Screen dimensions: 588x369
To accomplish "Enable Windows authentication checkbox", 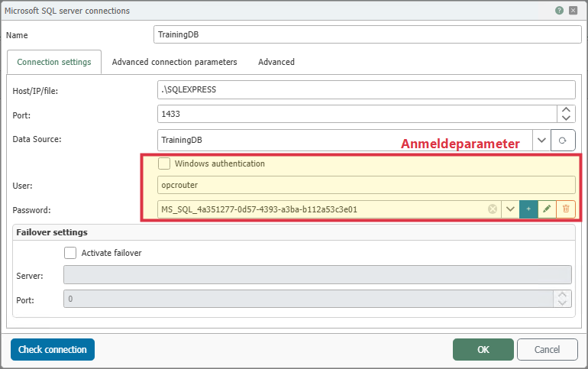I will 164,163.
